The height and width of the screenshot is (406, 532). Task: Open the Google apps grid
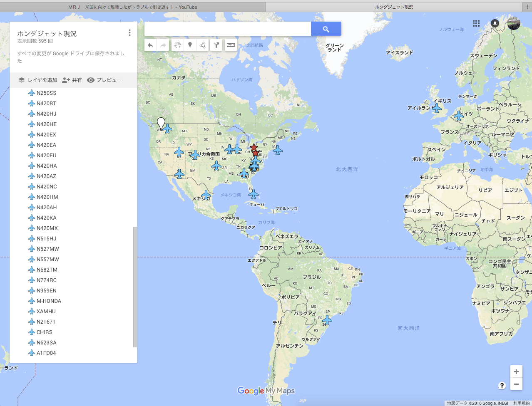tap(476, 23)
